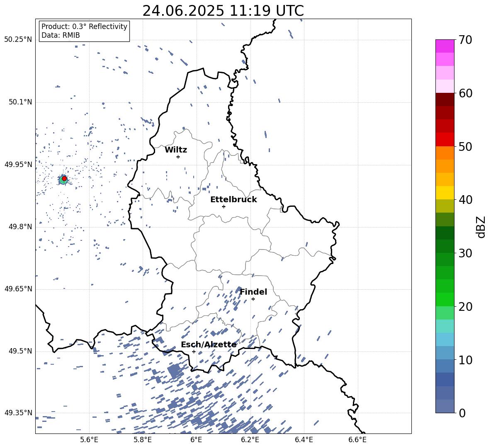Click the magenta top colorbar segment
Screen dimensions: 491x448
coord(445,46)
